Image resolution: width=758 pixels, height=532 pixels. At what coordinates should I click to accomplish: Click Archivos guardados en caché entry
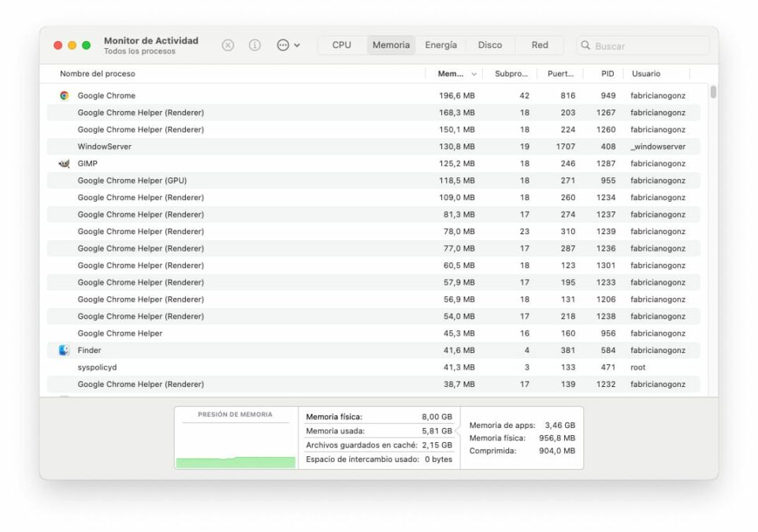(379, 445)
